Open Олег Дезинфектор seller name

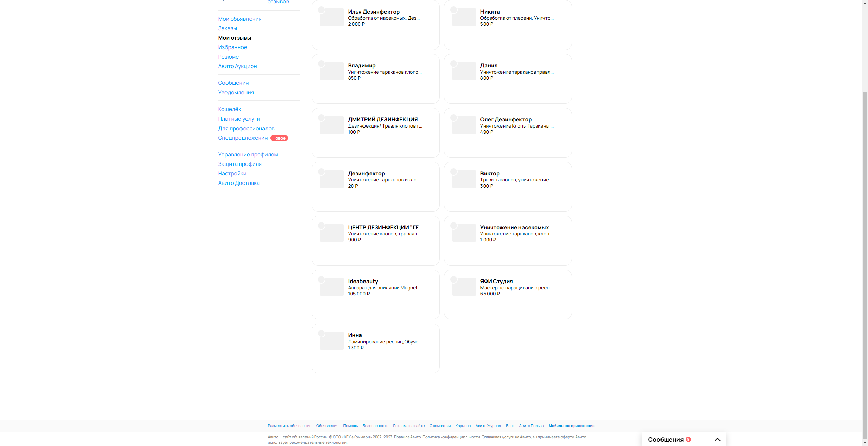point(506,119)
